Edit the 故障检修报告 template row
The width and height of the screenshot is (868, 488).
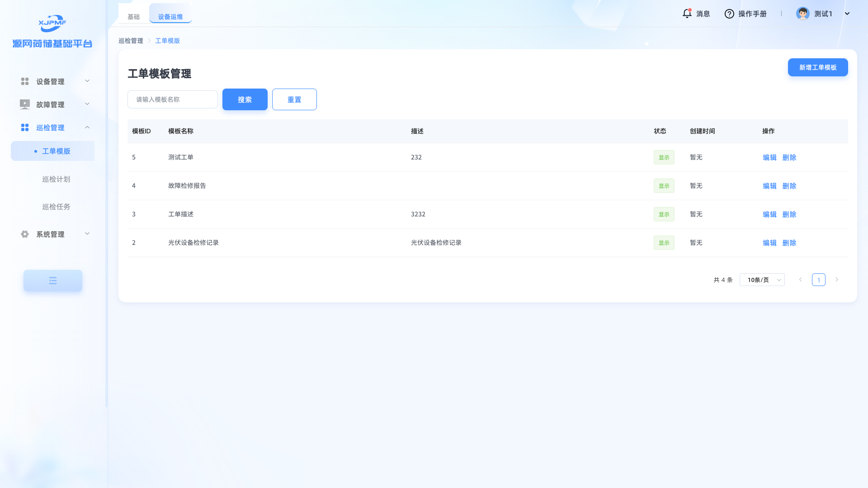[x=769, y=186]
